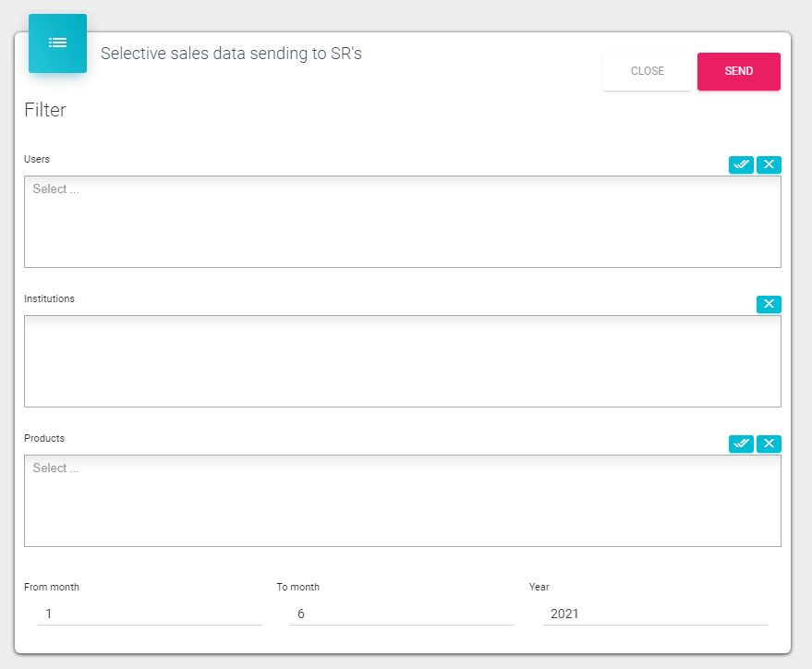Expand the Products selection dropdown

pyautogui.click(x=402, y=501)
